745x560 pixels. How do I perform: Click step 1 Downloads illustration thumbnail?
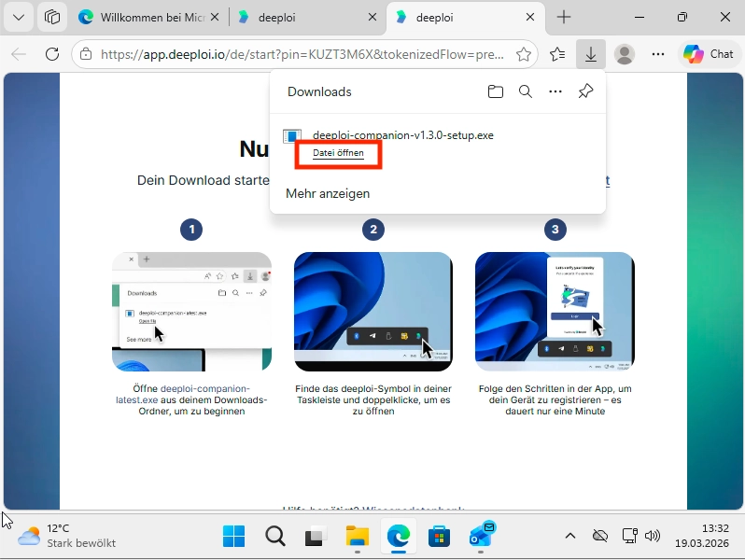point(192,312)
